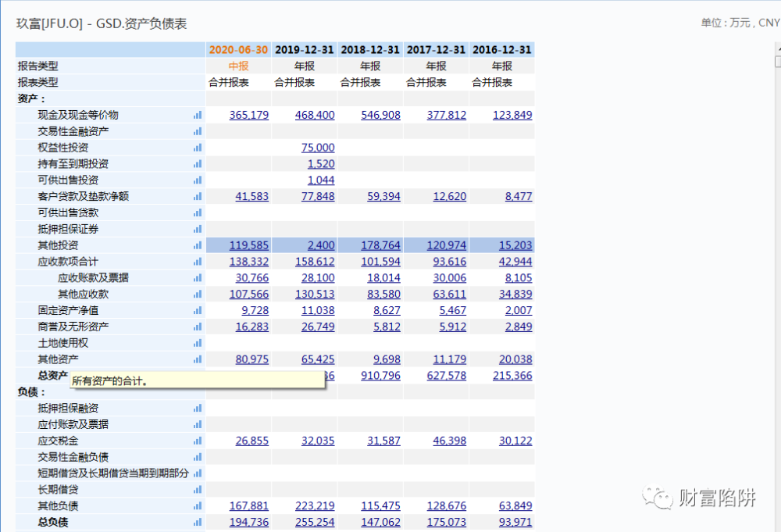Select the 2020-06-30 column header

click(238, 50)
